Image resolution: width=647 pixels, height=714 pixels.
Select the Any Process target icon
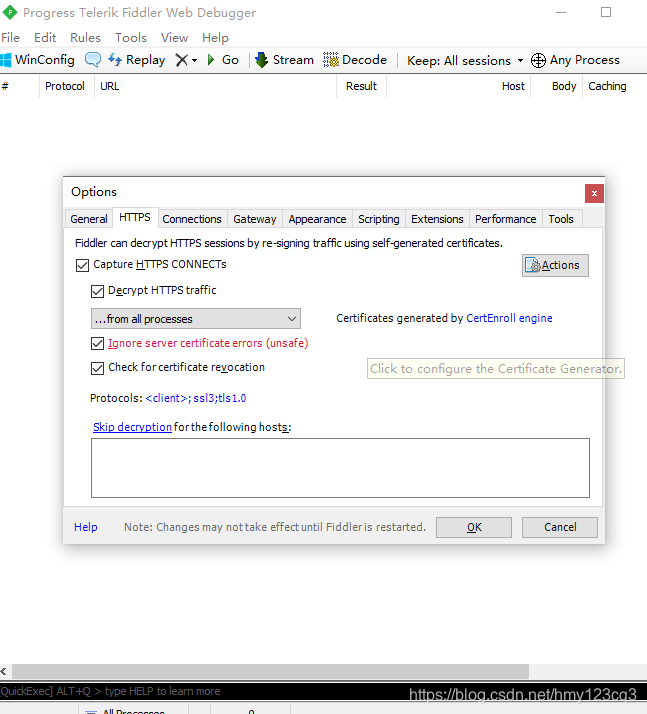[x=538, y=60]
